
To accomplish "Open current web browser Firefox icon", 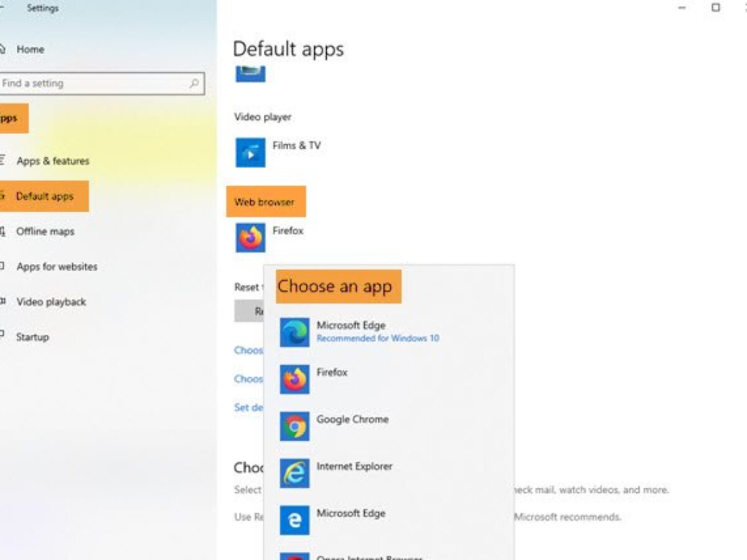I will [x=250, y=238].
